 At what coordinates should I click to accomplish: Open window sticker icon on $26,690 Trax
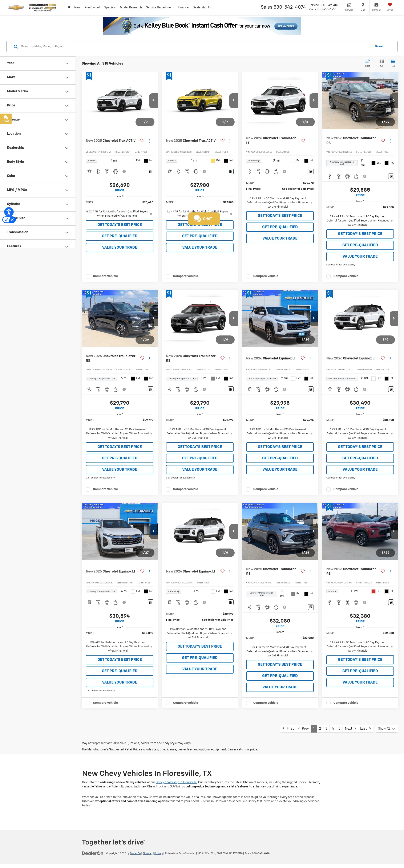(x=150, y=171)
